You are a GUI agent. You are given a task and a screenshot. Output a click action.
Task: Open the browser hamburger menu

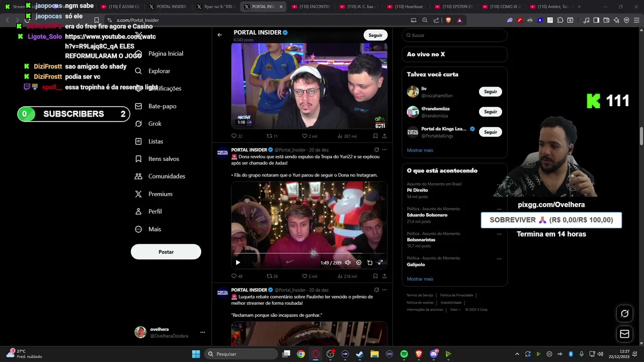pyautogui.click(x=636, y=20)
